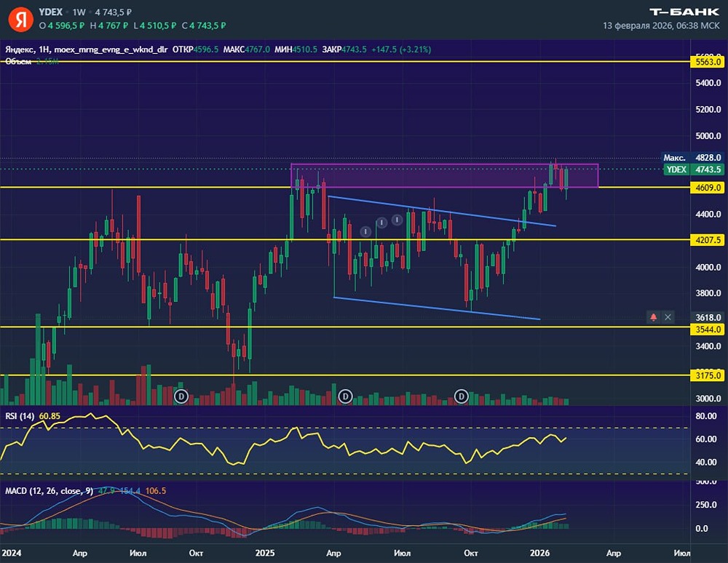
Task: Click the 3544.0 support level label
Action: (707, 330)
